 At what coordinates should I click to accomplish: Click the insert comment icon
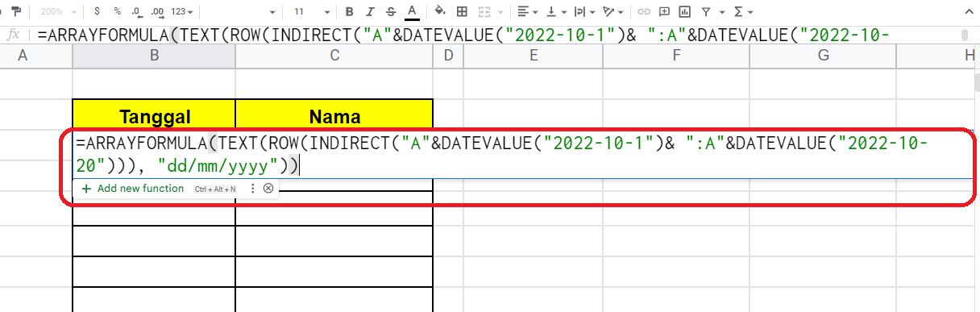click(665, 12)
